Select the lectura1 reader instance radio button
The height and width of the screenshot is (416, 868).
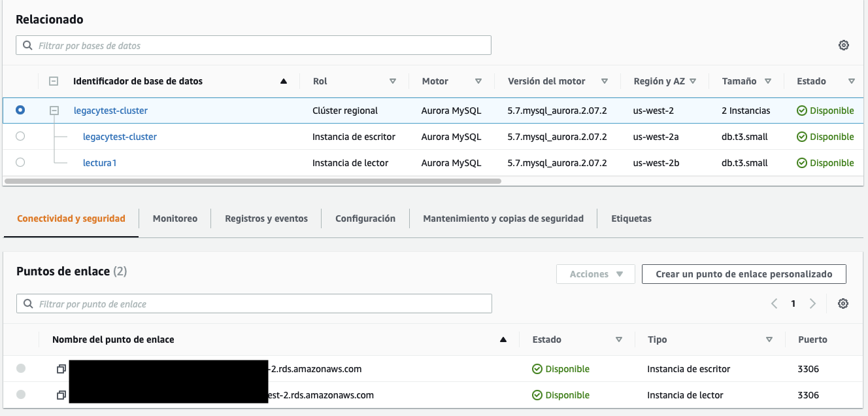(20, 162)
